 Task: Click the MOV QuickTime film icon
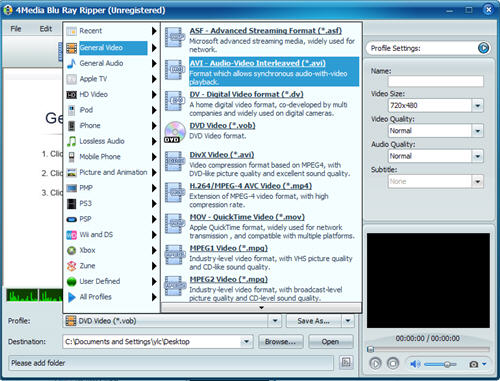point(175,224)
